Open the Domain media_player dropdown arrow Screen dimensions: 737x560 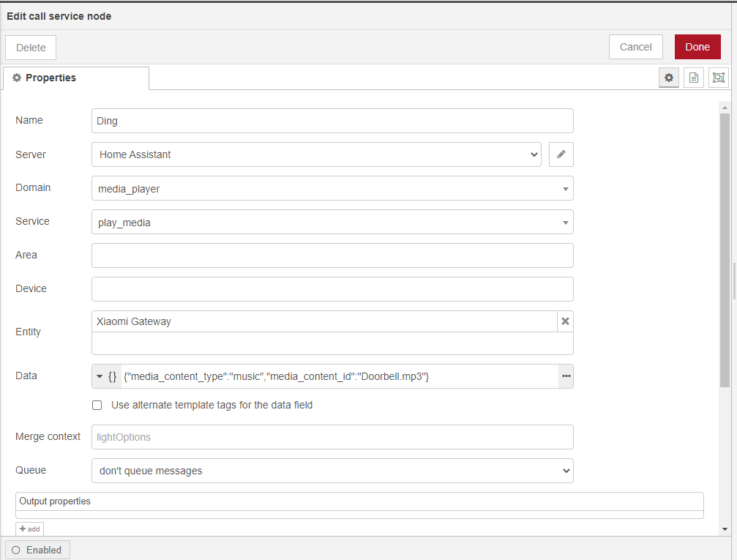point(566,189)
